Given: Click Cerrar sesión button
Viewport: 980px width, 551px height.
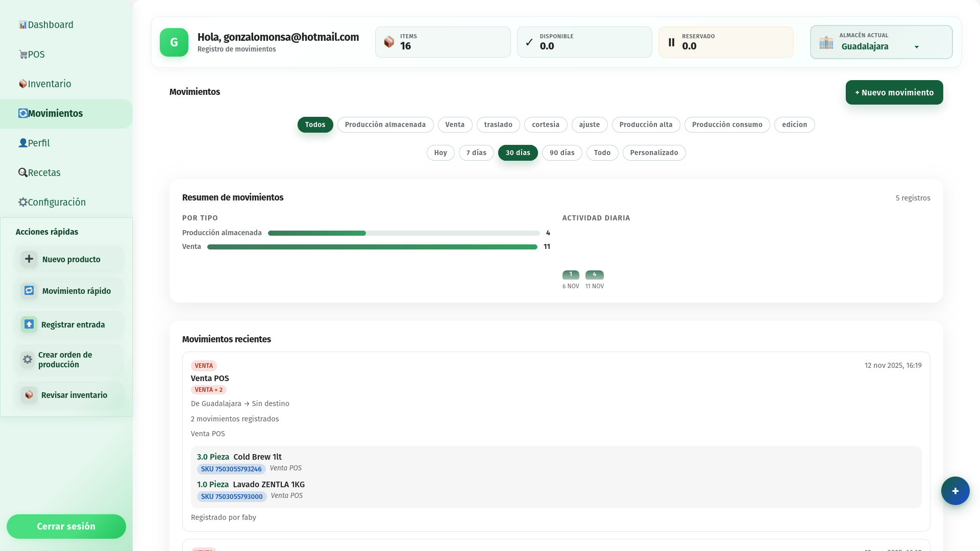Looking at the screenshot, I should [x=66, y=527].
